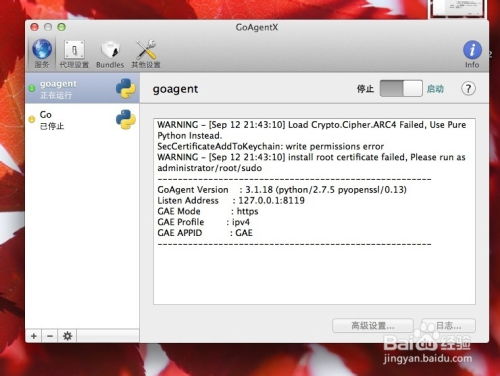Click the Python icon beside goagent
This screenshot has height=376, width=500.
point(126,88)
